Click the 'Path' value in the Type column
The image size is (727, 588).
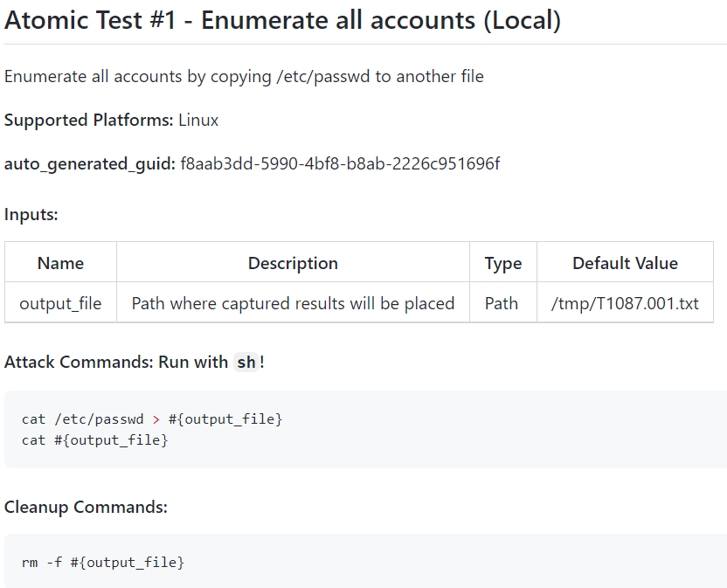pyautogui.click(x=502, y=303)
